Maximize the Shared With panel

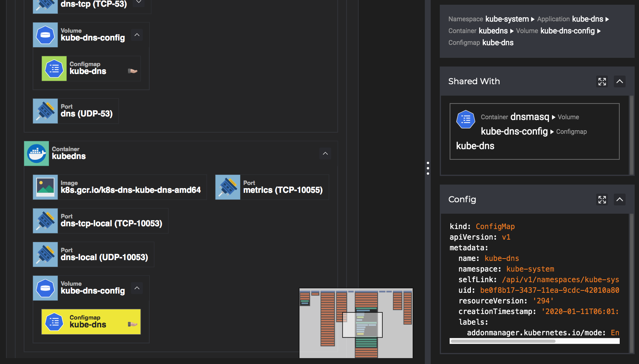point(602,81)
